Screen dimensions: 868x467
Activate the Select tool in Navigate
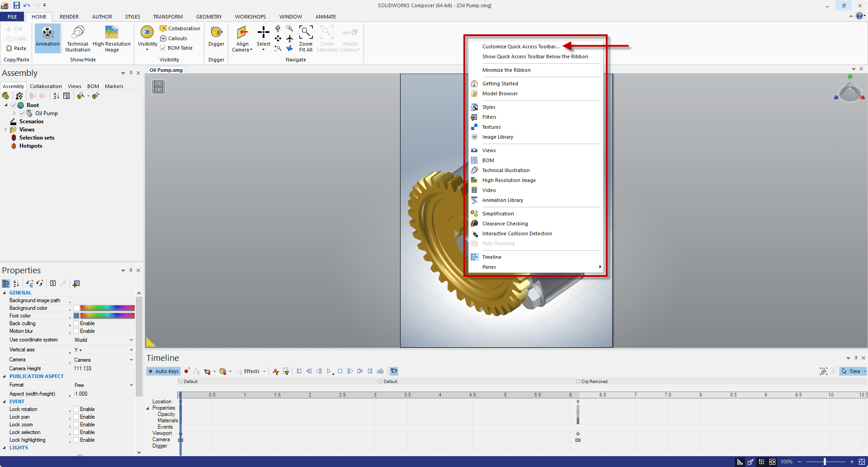(264, 38)
